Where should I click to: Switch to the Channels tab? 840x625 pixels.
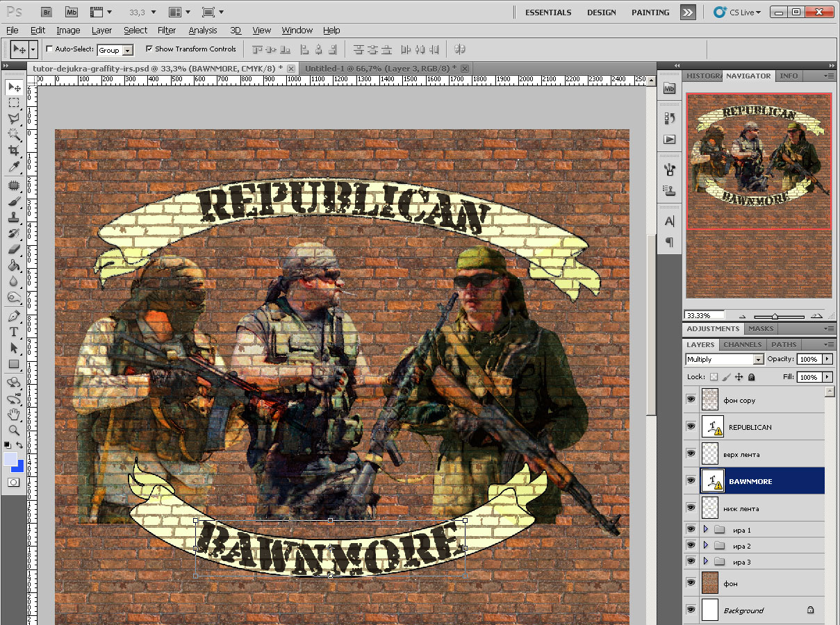742,344
